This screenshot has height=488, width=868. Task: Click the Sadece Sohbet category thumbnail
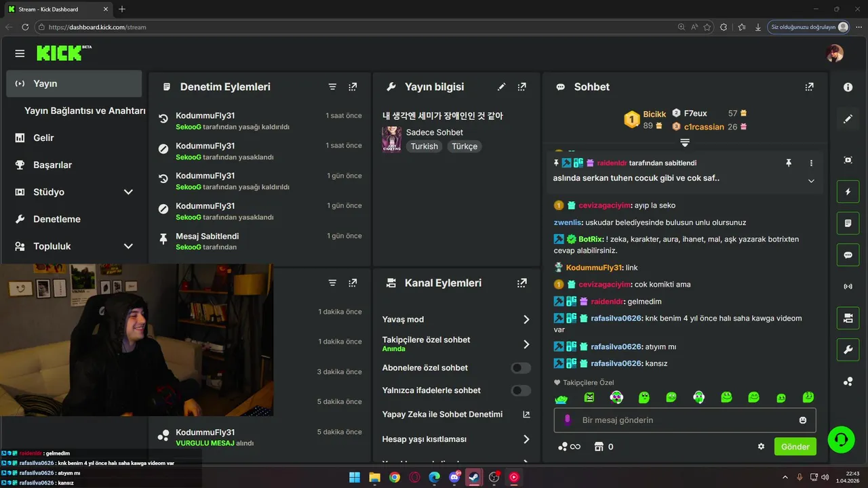(x=392, y=139)
